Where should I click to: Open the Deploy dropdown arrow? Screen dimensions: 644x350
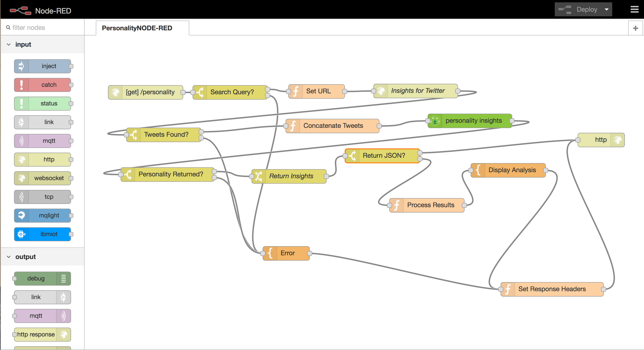(607, 10)
